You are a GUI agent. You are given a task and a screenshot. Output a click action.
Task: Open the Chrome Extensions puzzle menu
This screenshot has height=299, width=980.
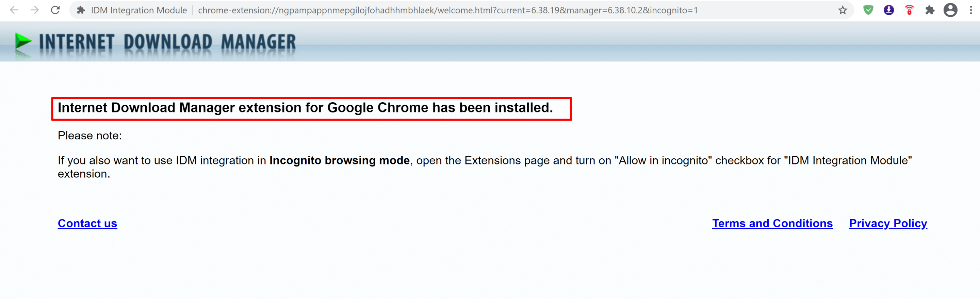coord(929,10)
